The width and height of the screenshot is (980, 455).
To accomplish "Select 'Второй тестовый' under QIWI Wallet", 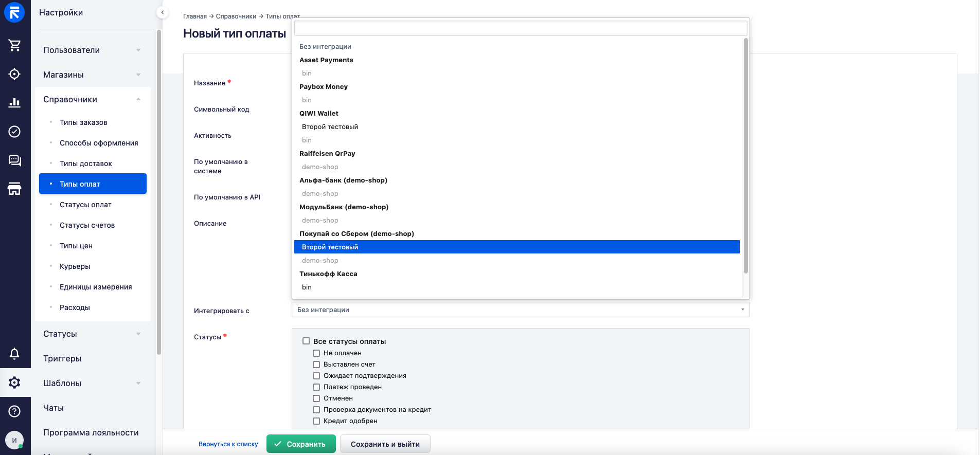I will pyautogui.click(x=517, y=126).
